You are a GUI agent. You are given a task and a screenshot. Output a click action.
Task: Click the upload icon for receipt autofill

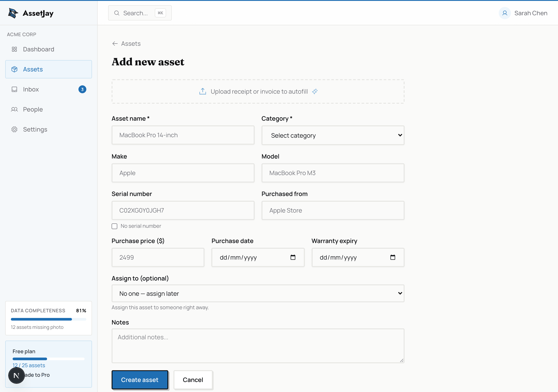tap(202, 91)
